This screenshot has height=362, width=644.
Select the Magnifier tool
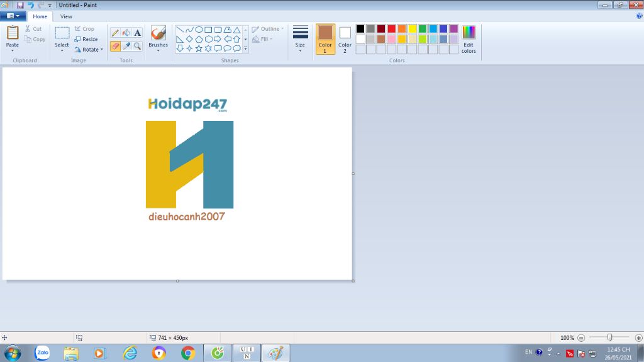pyautogui.click(x=137, y=46)
